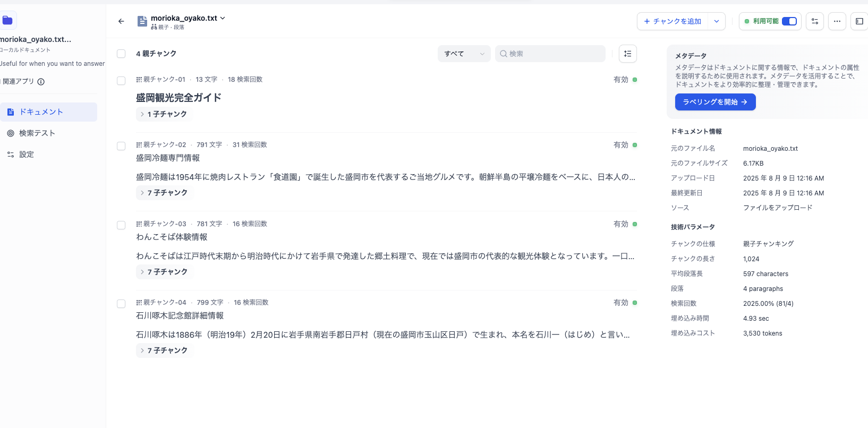The width and height of the screenshot is (868, 428).
Task: Click the 親チャンク-02 label
Action: click(x=165, y=145)
